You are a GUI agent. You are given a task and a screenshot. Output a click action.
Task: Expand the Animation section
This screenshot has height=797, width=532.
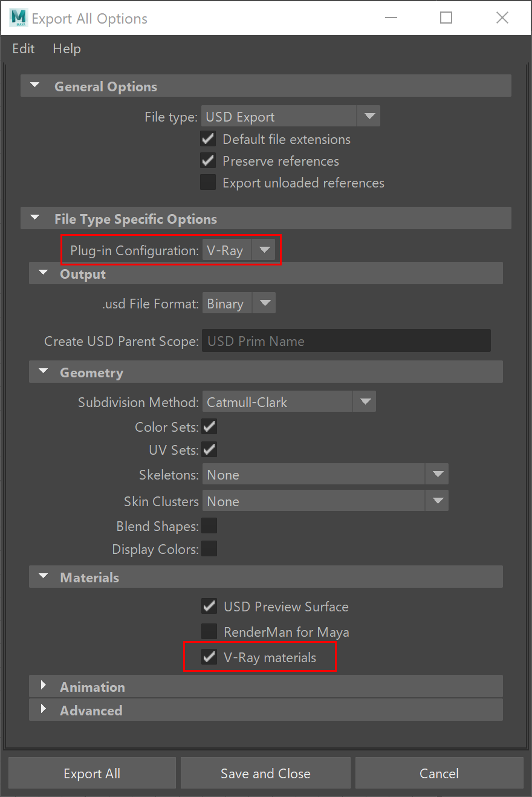coord(44,686)
